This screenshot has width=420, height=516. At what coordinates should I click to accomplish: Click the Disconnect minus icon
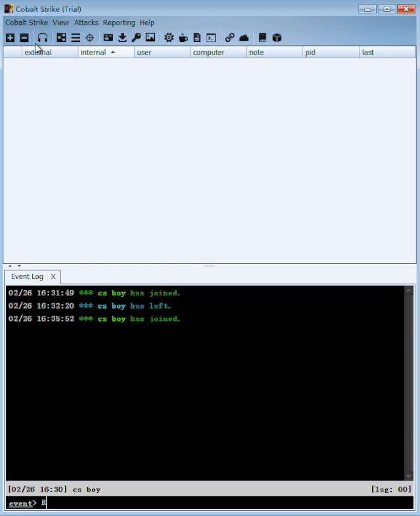point(24,37)
